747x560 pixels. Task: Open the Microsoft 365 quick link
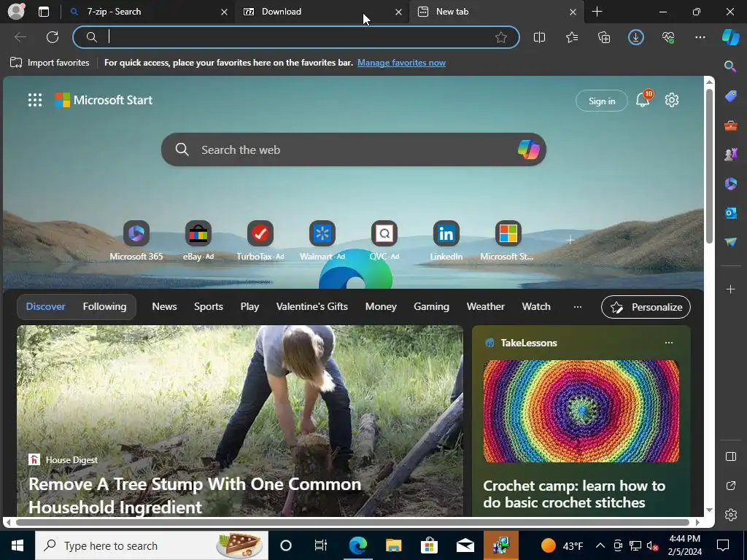coord(136,241)
